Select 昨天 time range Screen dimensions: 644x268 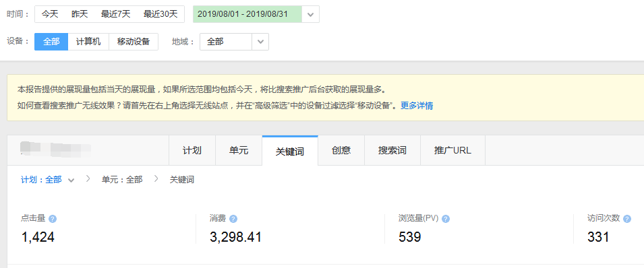pyautogui.click(x=80, y=14)
